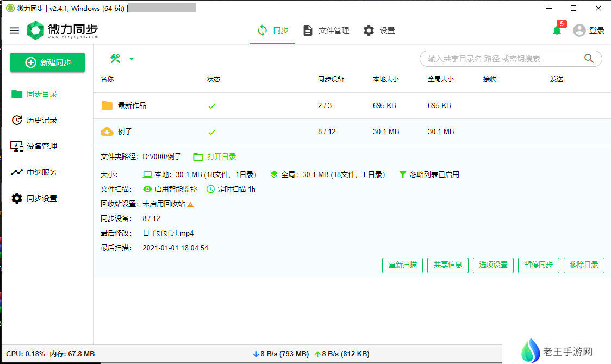Select 设备管理 in the sidebar
The width and height of the screenshot is (611, 364).
pyautogui.click(x=42, y=146)
